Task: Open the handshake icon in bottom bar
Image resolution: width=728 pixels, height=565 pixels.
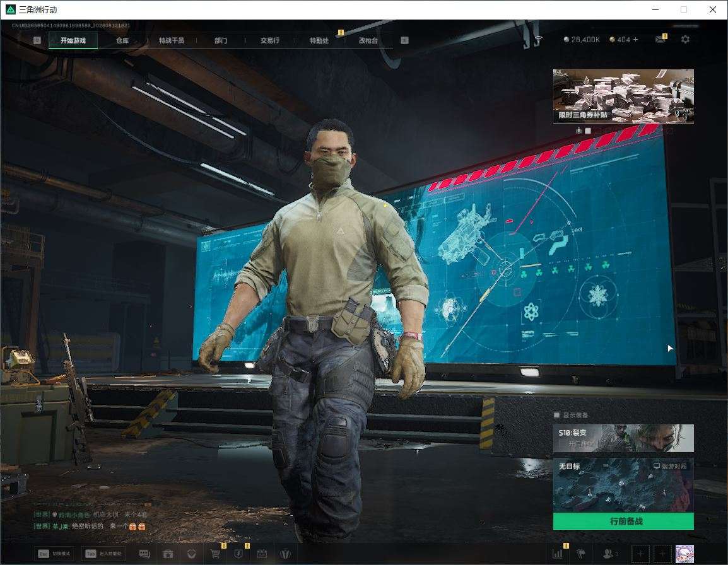Action: point(191,554)
